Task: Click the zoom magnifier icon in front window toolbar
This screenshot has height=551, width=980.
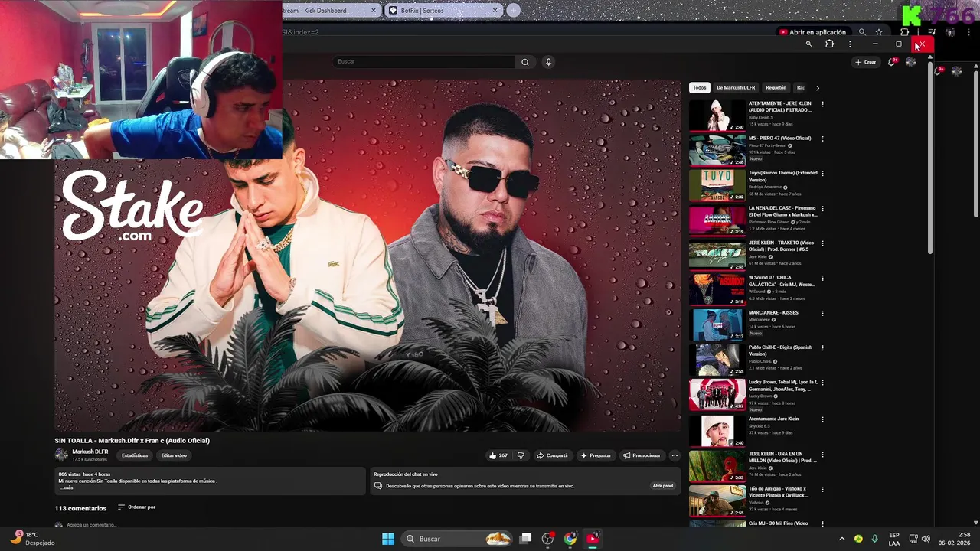Action: 808,44
